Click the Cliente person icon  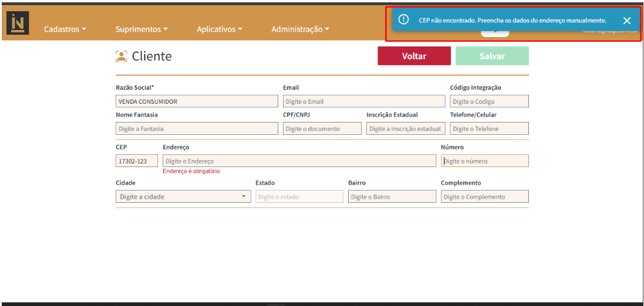(x=122, y=56)
